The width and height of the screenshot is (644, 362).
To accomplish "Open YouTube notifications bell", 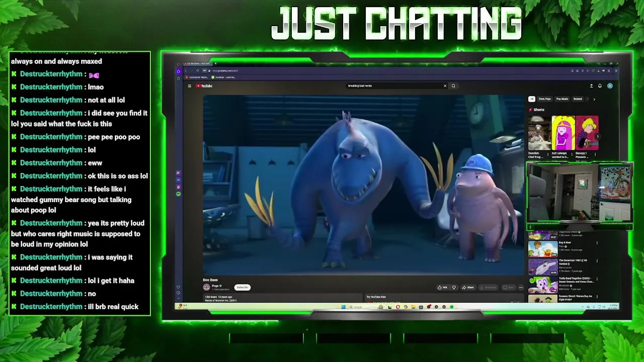I will (600, 86).
